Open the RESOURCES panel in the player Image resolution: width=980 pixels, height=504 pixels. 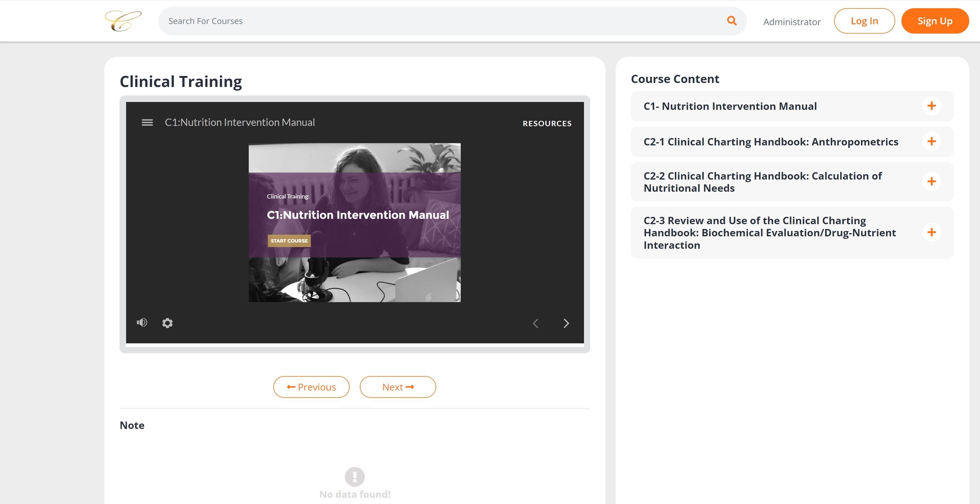click(x=547, y=123)
